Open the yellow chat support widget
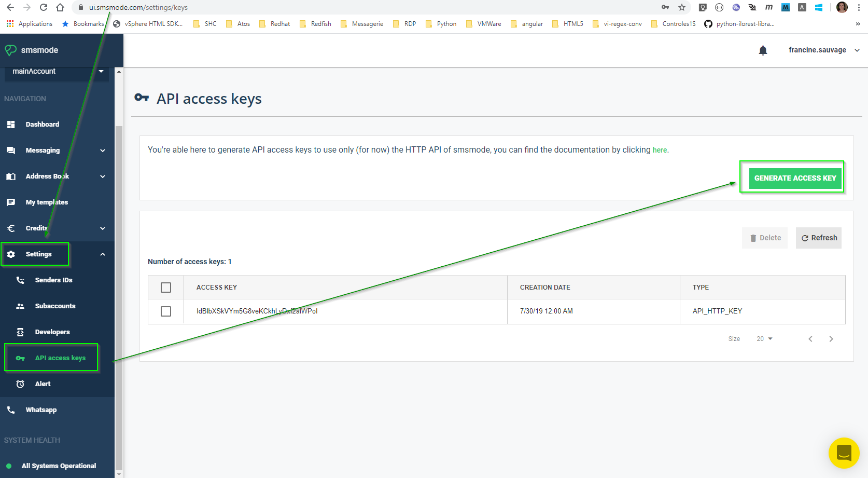Screen dimensions: 868x478 [x=844, y=453]
